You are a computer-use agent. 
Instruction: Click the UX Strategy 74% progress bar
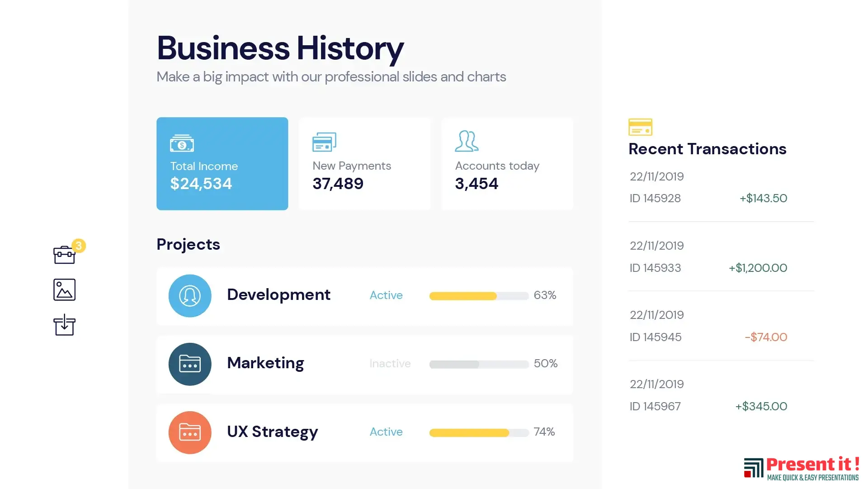click(x=479, y=433)
